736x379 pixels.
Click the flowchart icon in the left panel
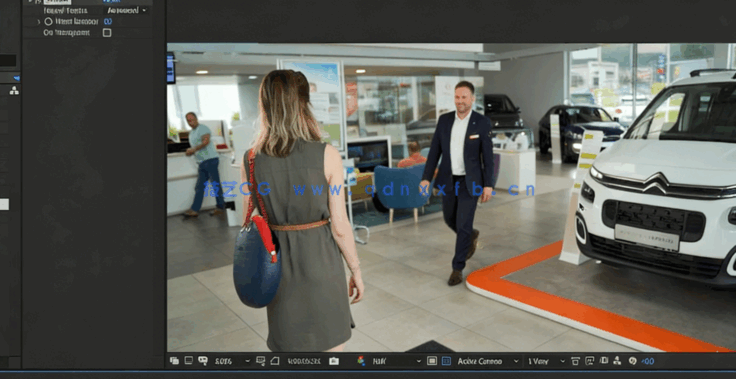14,91
